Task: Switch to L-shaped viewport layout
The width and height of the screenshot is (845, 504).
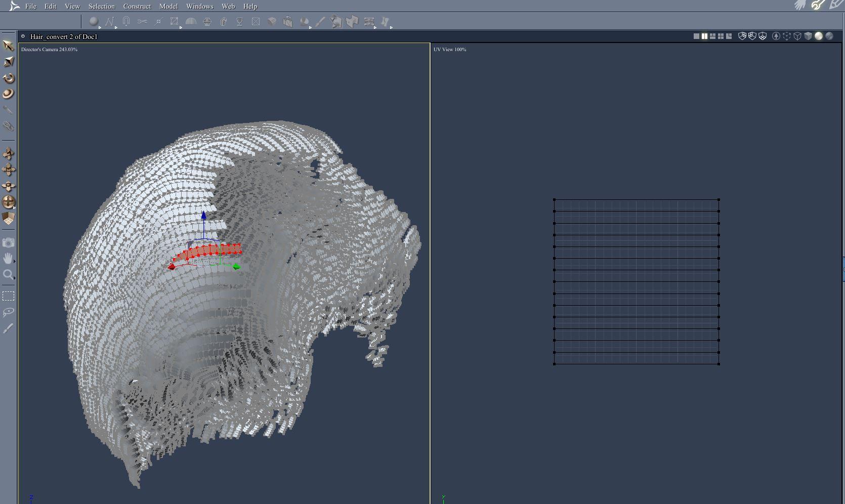Action: coord(729,36)
